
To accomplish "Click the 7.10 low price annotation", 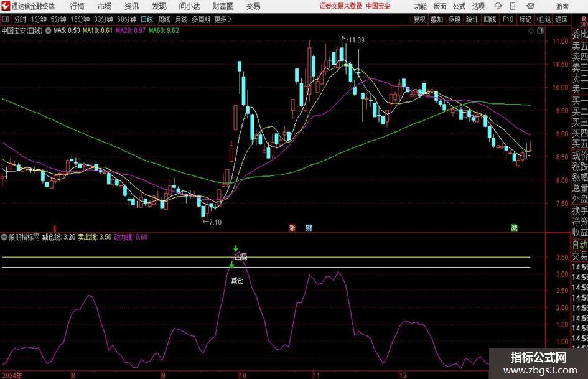I will [215, 222].
